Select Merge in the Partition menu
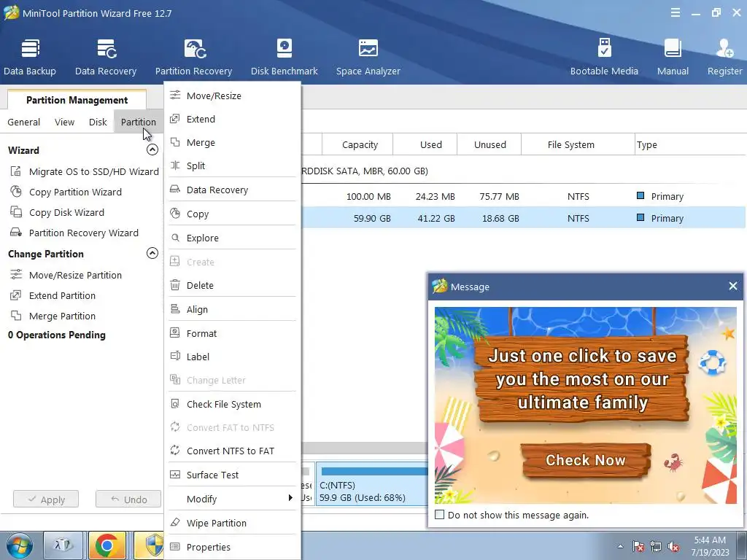 click(232, 142)
